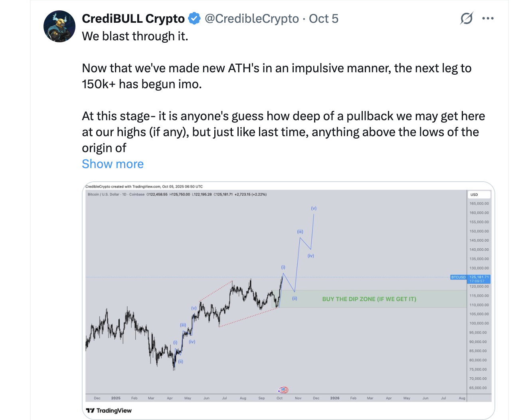526x420 pixels.
Task: Click the Grok slashed-circle icon
Action: (466, 18)
